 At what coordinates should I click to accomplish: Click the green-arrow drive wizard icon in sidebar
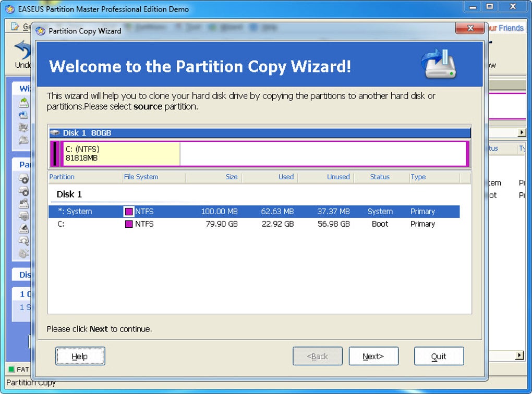coord(24,102)
